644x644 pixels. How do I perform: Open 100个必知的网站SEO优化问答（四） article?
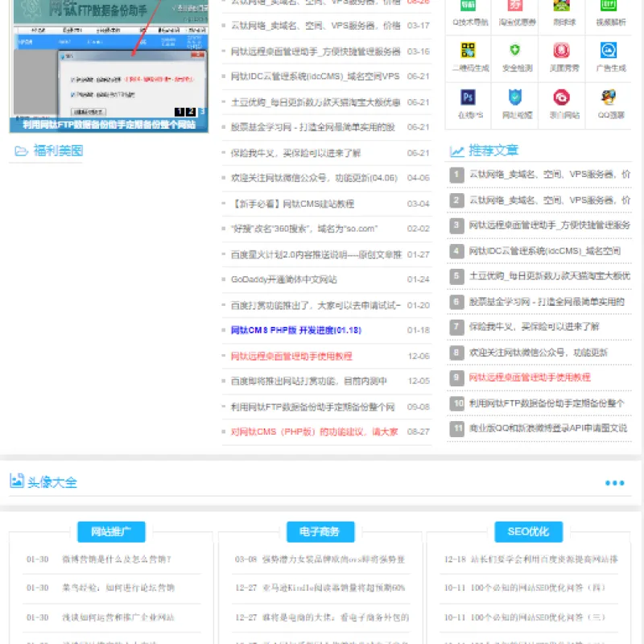[x=538, y=588]
